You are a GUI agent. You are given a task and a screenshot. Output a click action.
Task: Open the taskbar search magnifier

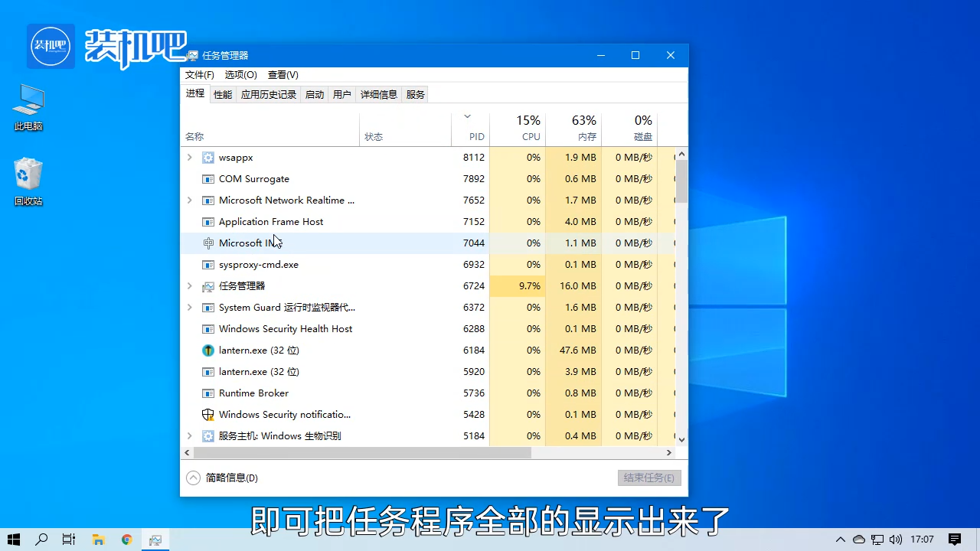[x=42, y=540]
